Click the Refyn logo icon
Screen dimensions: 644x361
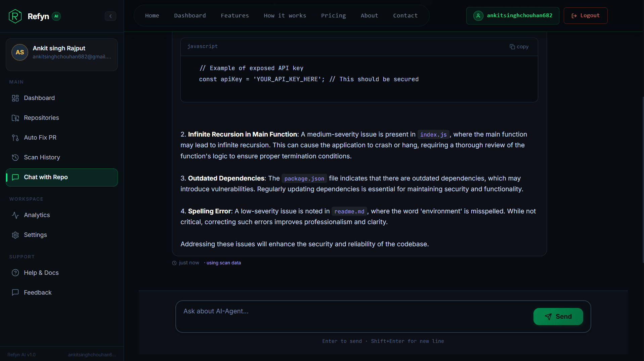pos(15,16)
